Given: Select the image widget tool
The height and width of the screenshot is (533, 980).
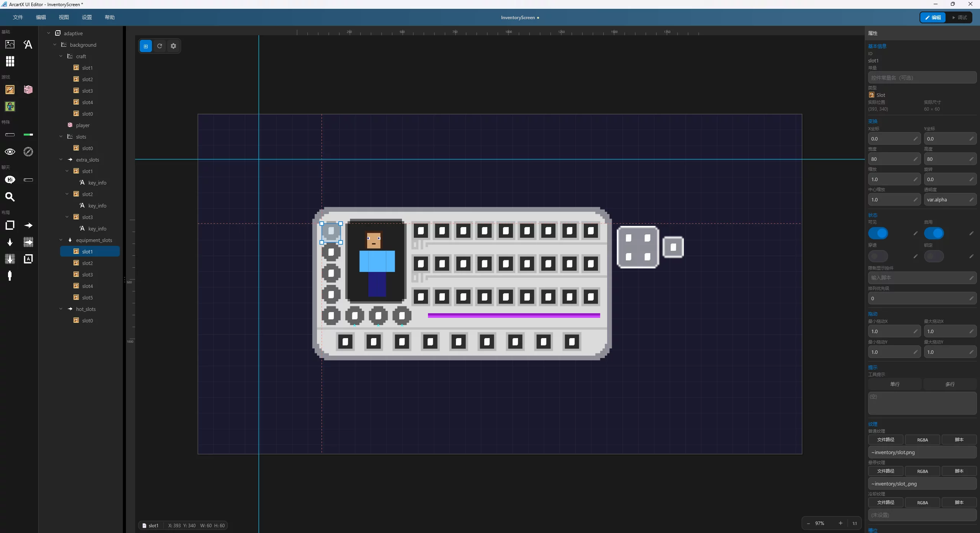Looking at the screenshot, I should [10, 44].
